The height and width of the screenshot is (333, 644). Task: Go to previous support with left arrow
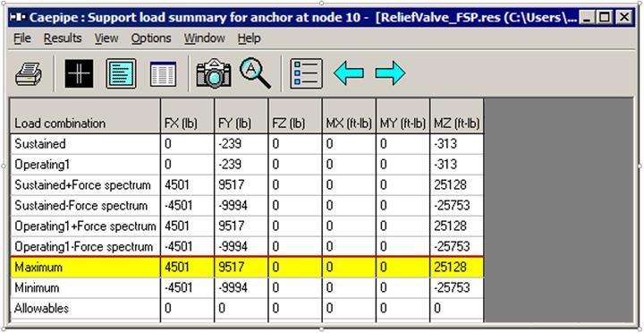click(x=348, y=73)
